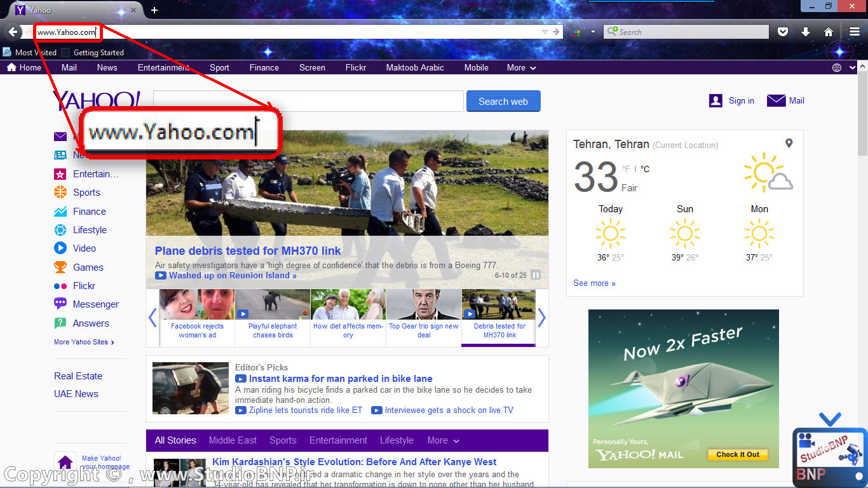Open the Firefox hamburger menu
Image resolution: width=868 pixels, height=488 pixels.
pyautogui.click(x=855, y=32)
